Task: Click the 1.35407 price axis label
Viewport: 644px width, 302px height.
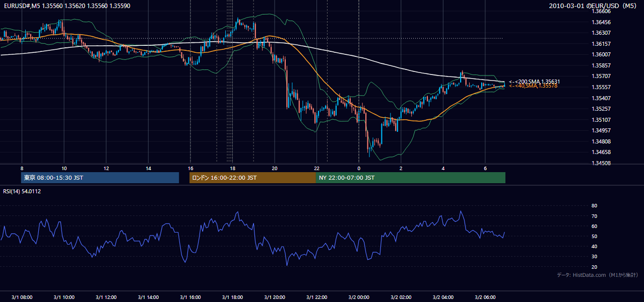Action: [x=602, y=98]
